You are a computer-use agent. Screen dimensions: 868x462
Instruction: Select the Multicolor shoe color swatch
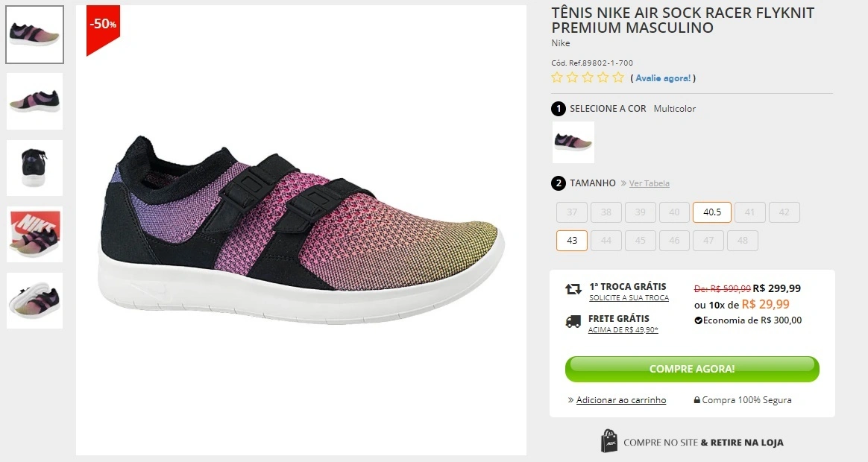click(573, 142)
